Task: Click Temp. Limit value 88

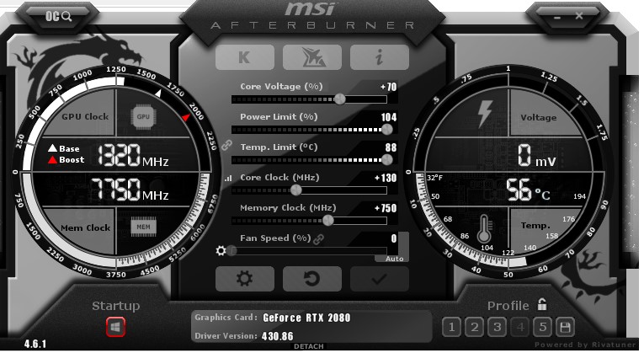Action: tap(391, 147)
